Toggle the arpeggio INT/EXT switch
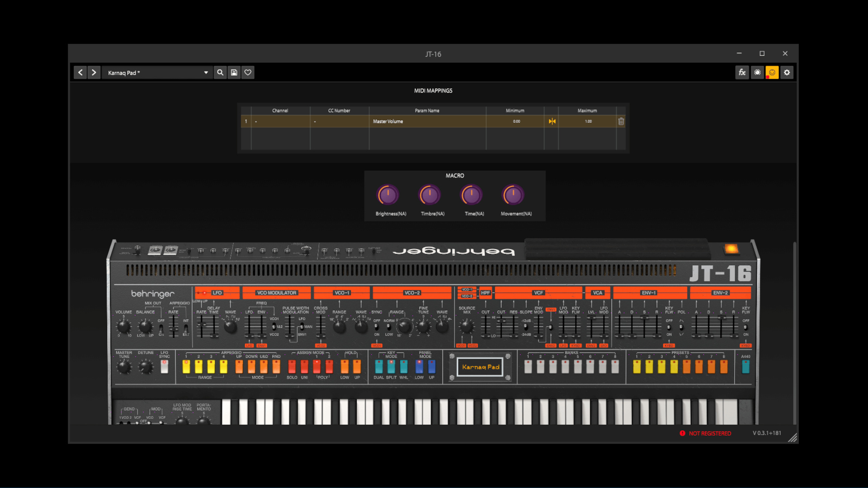868x488 pixels. pyautogui.click(x=186, y=328)
